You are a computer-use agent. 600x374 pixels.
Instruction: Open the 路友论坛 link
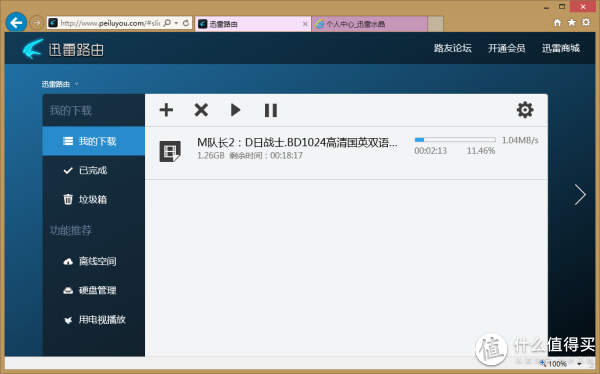[453, 48]
